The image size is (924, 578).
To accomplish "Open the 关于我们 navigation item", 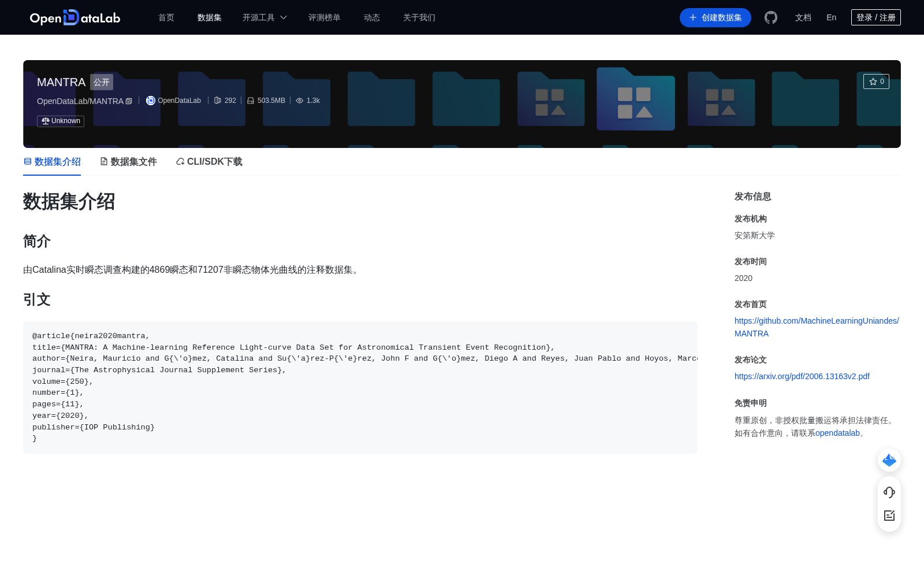I will [419, 17].
